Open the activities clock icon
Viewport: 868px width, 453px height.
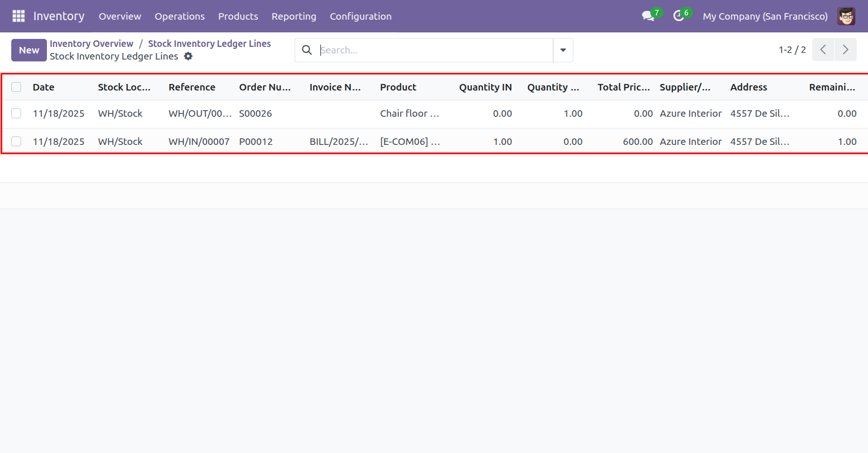click(x=678, y=16)
